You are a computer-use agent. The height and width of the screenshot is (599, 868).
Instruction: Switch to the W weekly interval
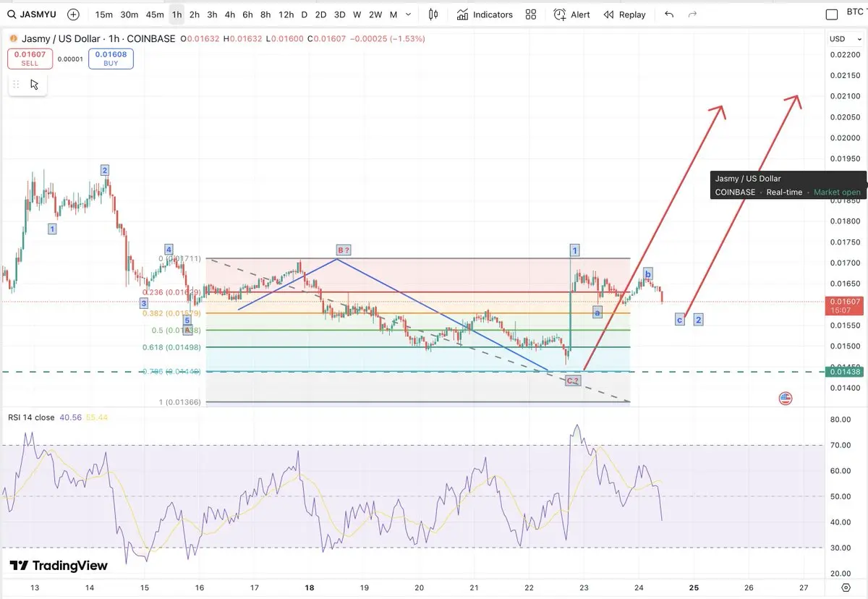357,14
